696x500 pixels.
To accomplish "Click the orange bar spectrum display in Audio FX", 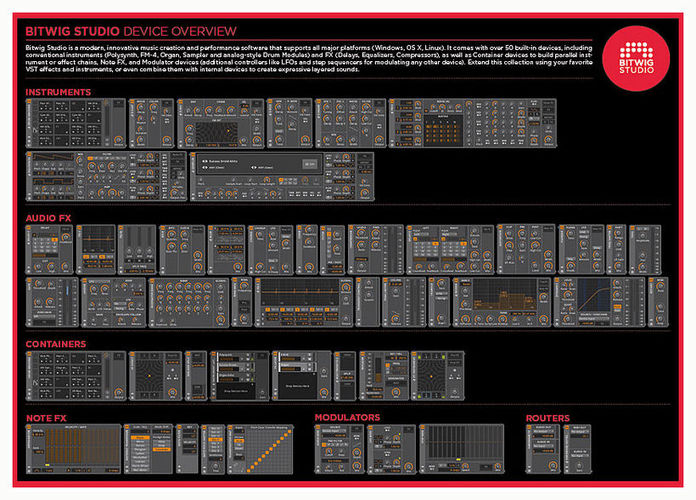I will [504, 296].
